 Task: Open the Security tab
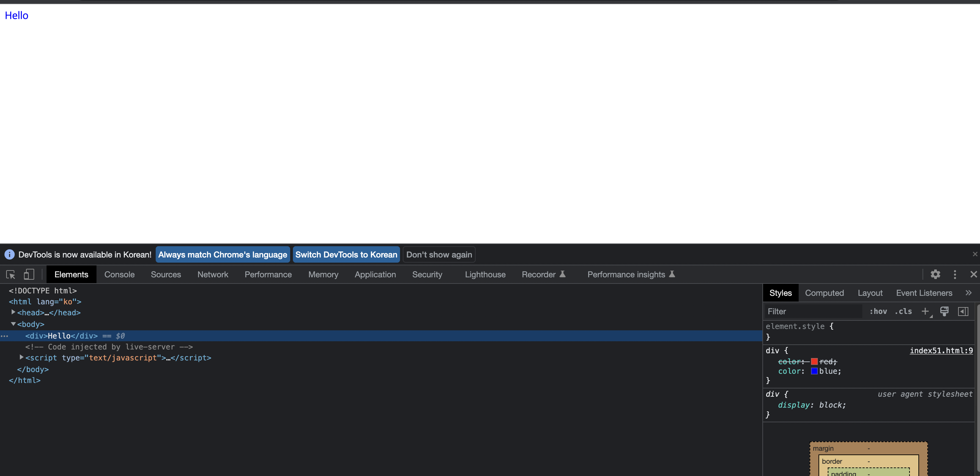[427, 274]
